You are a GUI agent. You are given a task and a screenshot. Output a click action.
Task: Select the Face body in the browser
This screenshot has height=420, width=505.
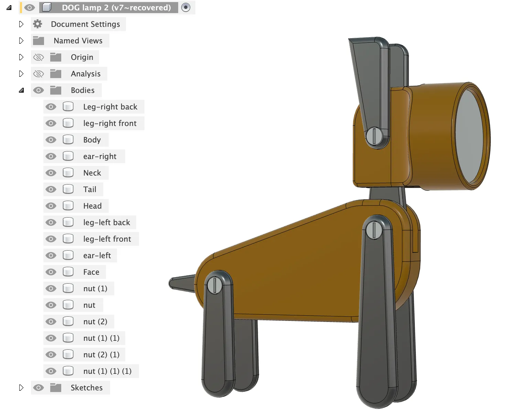tap(91, 272)
